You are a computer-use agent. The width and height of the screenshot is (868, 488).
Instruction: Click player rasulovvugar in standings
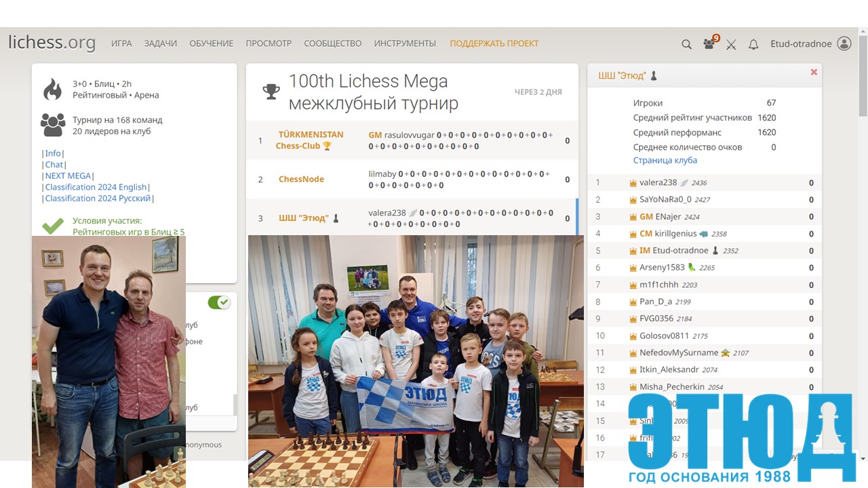[410, 135]
